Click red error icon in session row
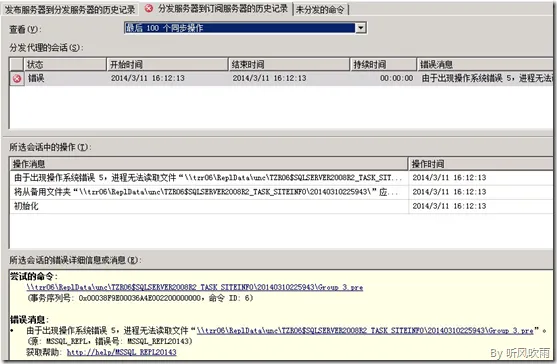The image size is (557, 364). point(17,78)
